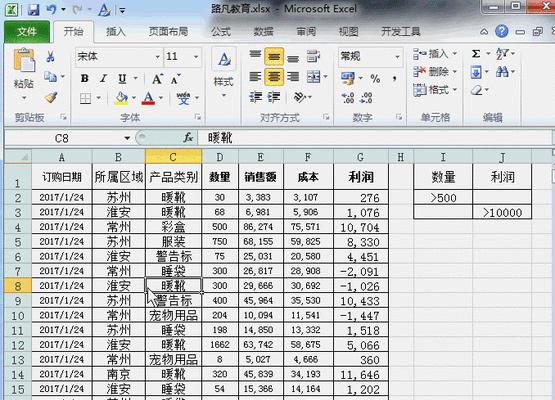Open font color dropdown arrow
555x400 pixels.
(161, 98)
